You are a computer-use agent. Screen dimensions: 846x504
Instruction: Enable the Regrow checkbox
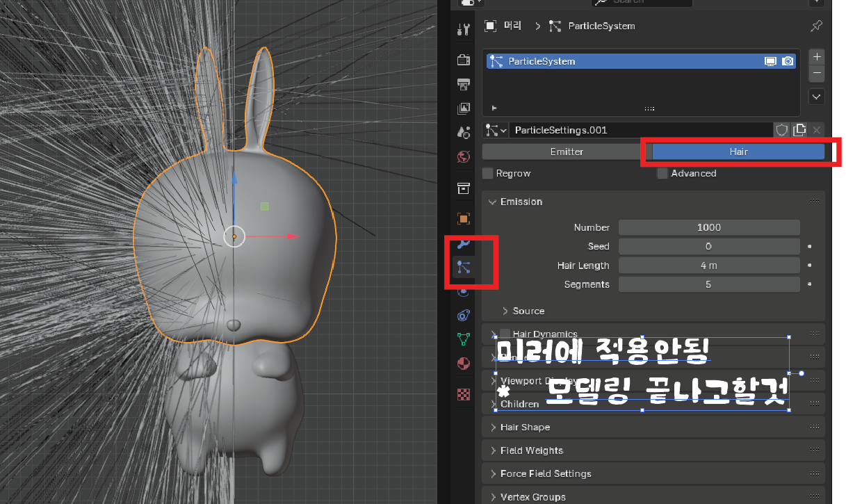[488, 173]
